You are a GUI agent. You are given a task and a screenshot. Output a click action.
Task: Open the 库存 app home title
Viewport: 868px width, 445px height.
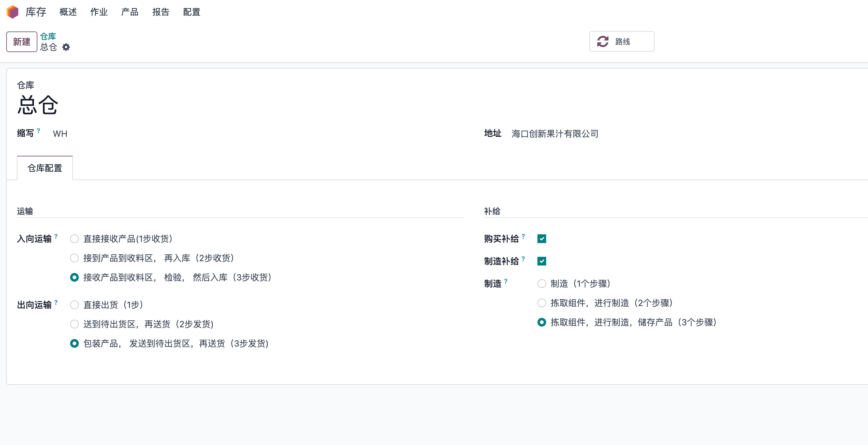[x=36, y=12]
